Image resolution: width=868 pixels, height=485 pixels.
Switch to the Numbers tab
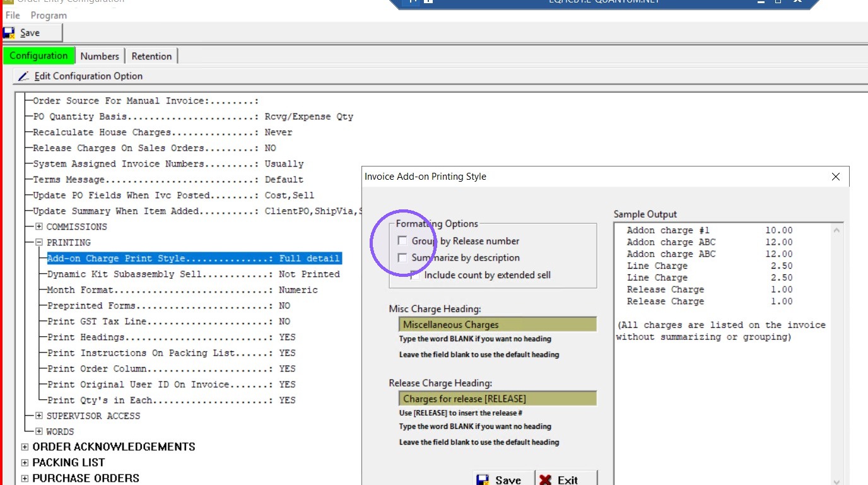pyautogui.click(x=100, y=56)
